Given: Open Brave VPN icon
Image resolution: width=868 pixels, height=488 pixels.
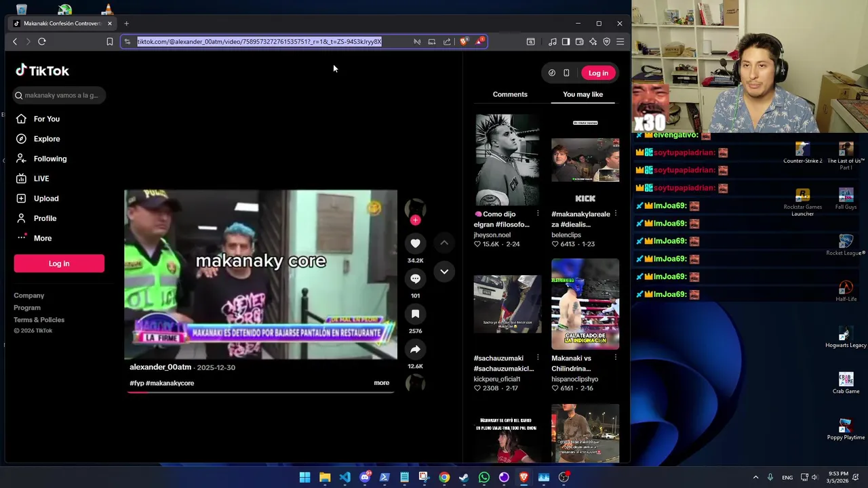Looking at the screenshot, I should 606,41.
